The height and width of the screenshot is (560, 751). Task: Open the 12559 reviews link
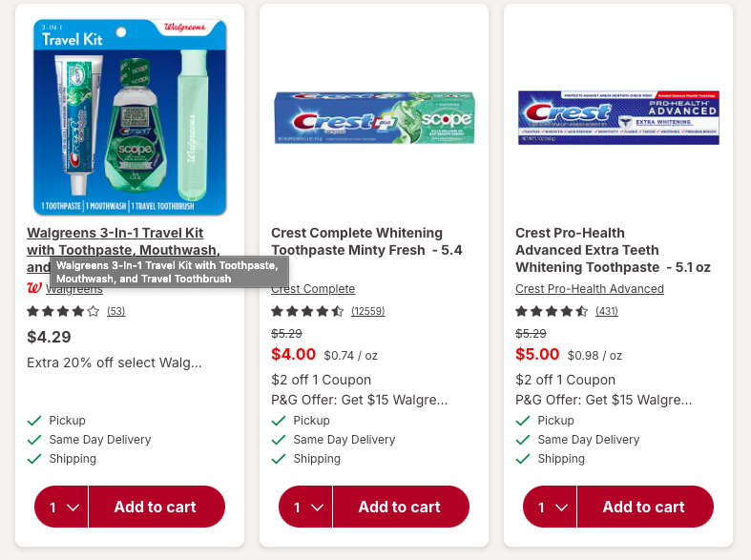[x=367, y=311]
